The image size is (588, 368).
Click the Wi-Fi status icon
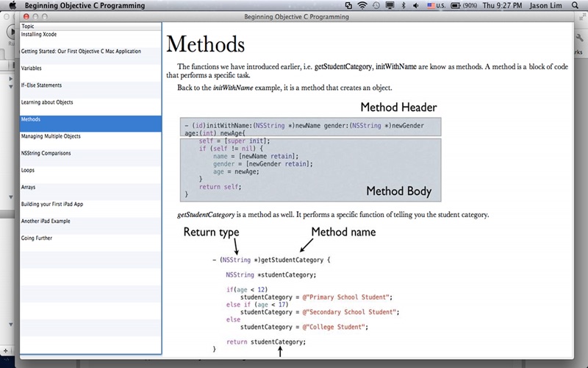coord(363,5)
